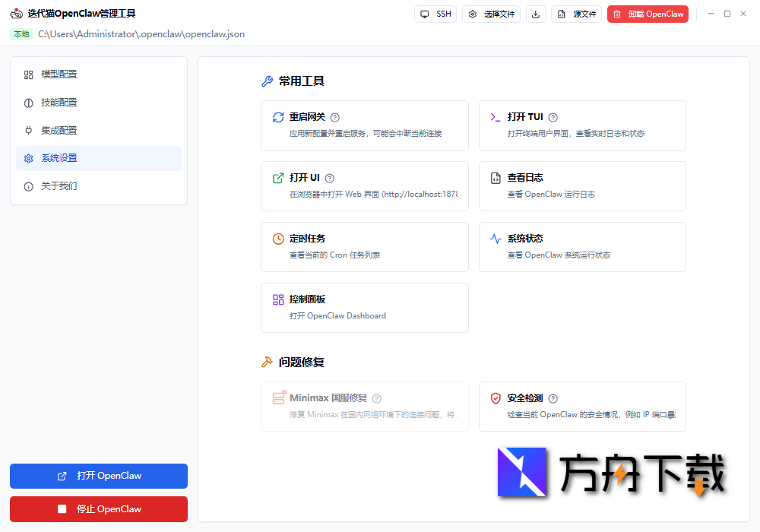Click the SSH monitor icon in toolbar
The image size is (760, 532).
coord(424,13)
